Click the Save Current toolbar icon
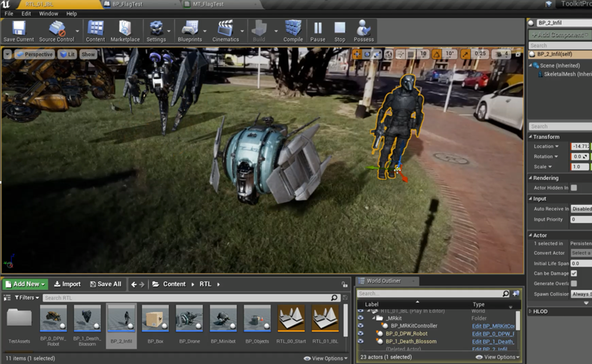The width and height of the screenshot is (592, 364). [18, 31]
